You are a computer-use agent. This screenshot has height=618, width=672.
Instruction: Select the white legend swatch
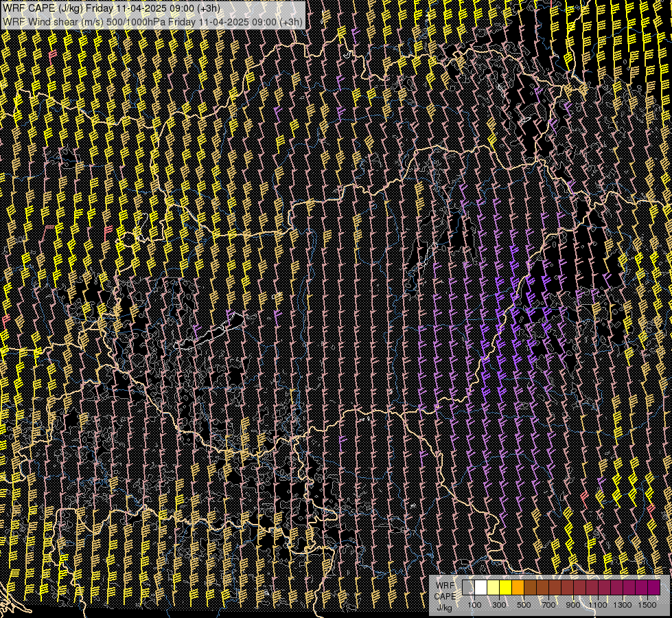(481, 587)
